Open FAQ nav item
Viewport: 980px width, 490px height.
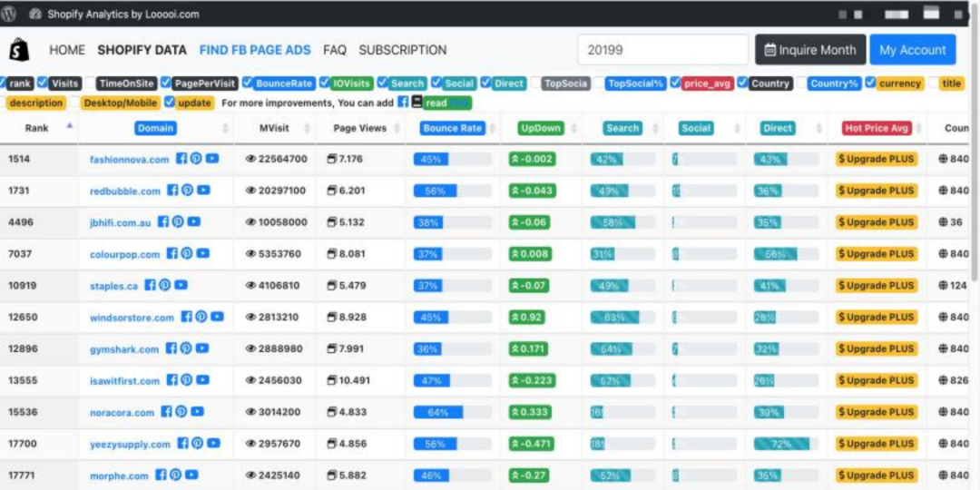[x=334, y=50]
